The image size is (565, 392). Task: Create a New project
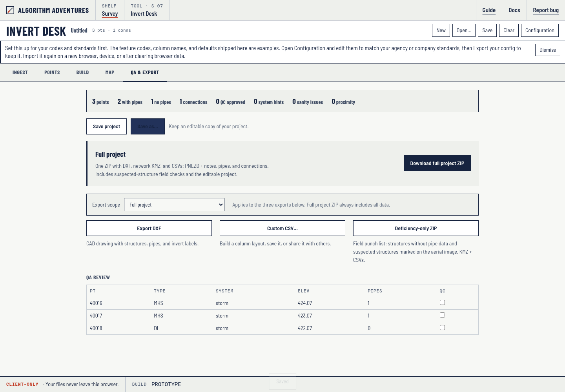pyautogui.click(x=441, y=31)
